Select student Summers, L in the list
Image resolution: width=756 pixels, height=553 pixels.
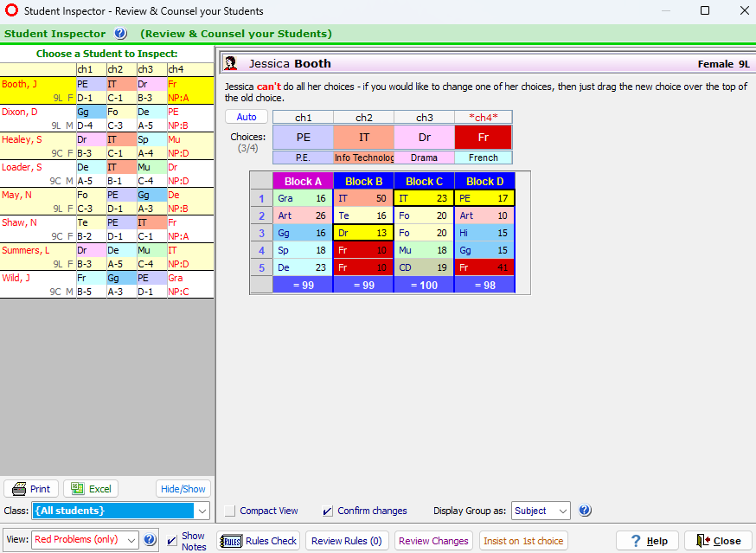point(107,257)
